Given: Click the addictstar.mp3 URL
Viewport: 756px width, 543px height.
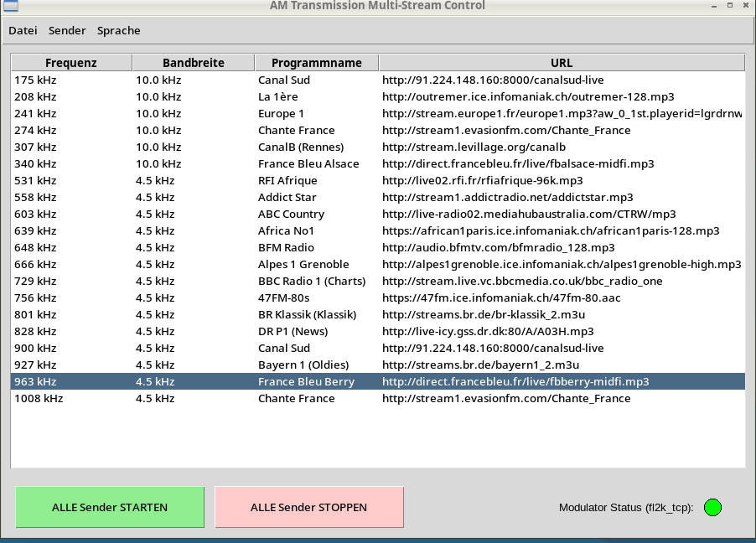Looking at the screenshot, I should tap(507, 197).
